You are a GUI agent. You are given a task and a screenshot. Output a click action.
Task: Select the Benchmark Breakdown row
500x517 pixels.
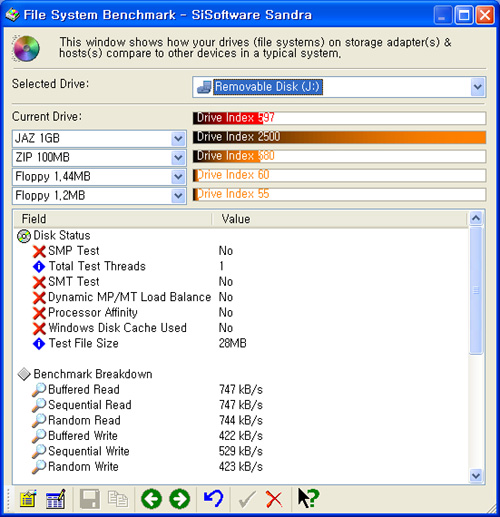[241, 374]
